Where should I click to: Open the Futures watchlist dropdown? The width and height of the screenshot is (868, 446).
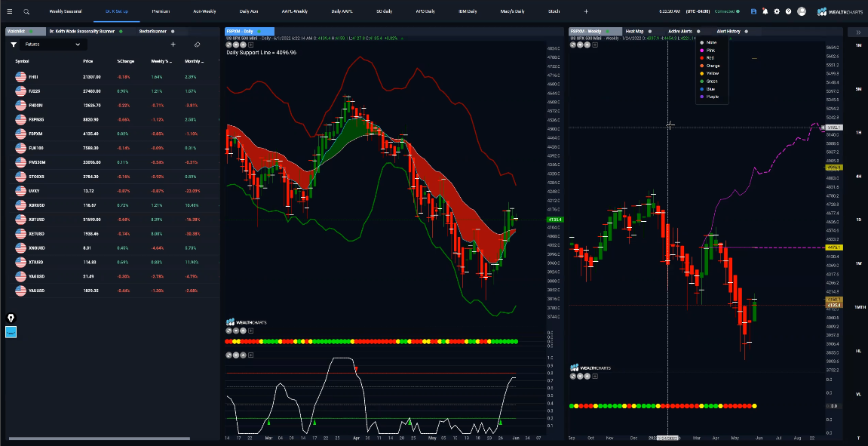(x=53, y=45)
